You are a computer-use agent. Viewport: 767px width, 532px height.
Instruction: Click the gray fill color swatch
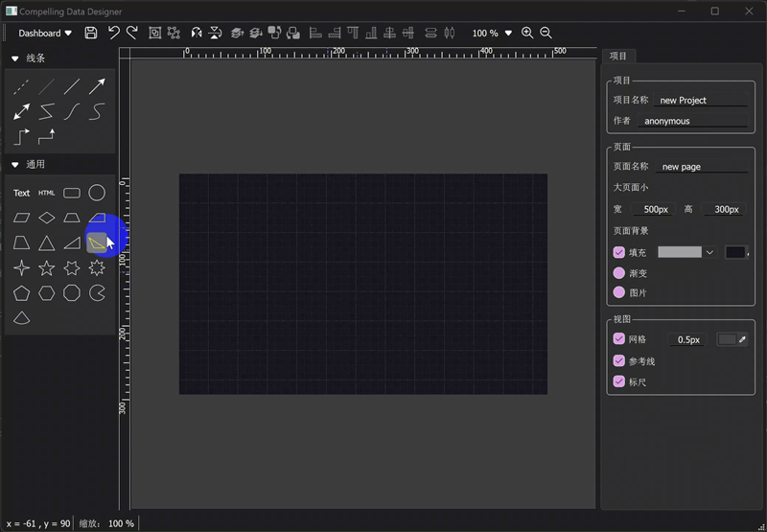680,252
